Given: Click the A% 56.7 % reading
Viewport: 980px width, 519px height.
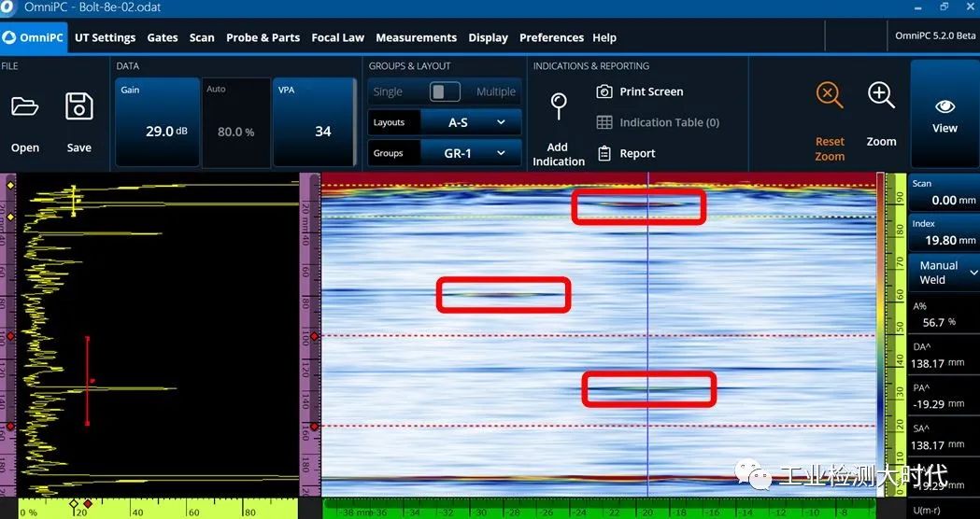Looking at the screenshot, I should coord(944,315).
